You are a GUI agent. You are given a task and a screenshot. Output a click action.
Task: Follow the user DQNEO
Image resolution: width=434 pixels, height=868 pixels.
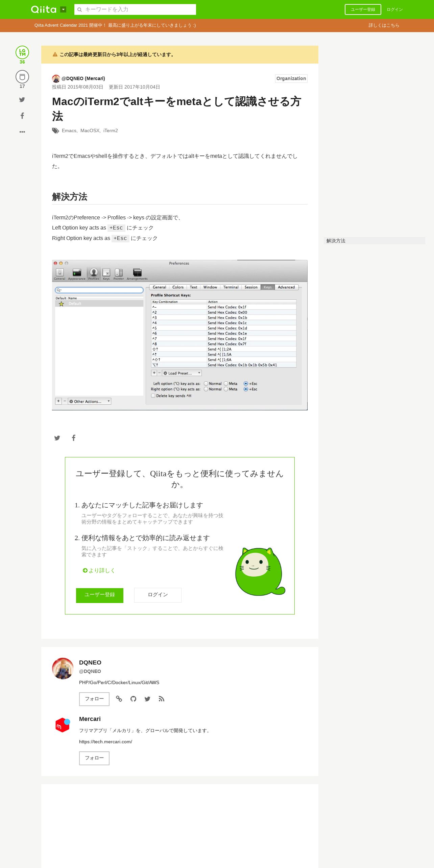coord(94,699)
